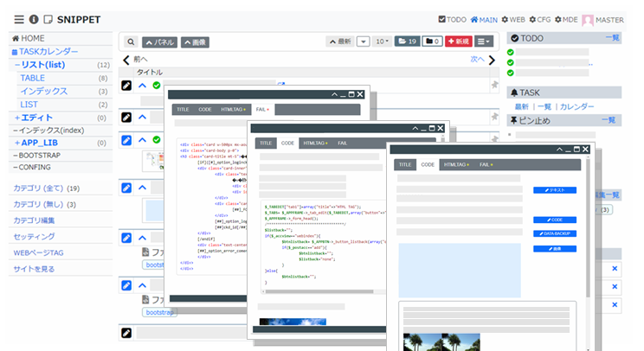Toggle the green check status in first list row

point(156,86)
